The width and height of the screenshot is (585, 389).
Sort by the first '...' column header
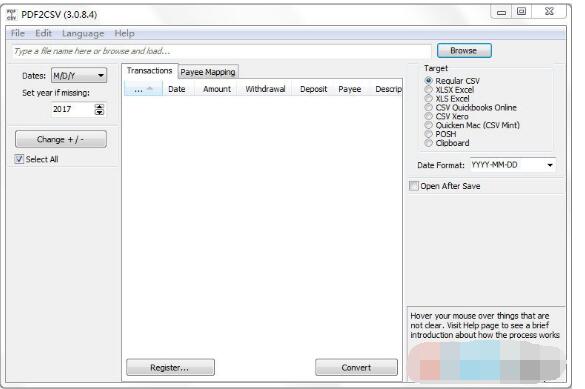143,89
